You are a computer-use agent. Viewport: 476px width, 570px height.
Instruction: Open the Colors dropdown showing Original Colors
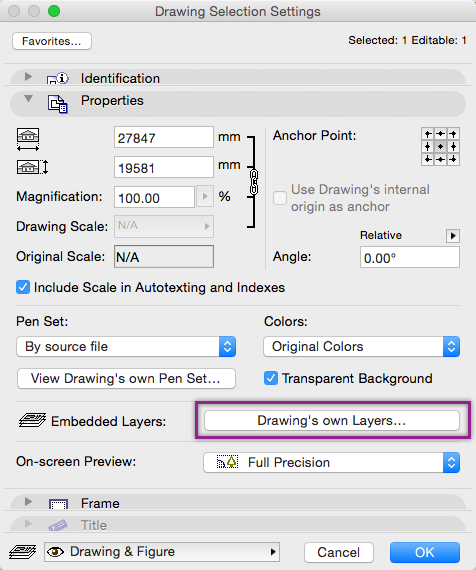361,346
